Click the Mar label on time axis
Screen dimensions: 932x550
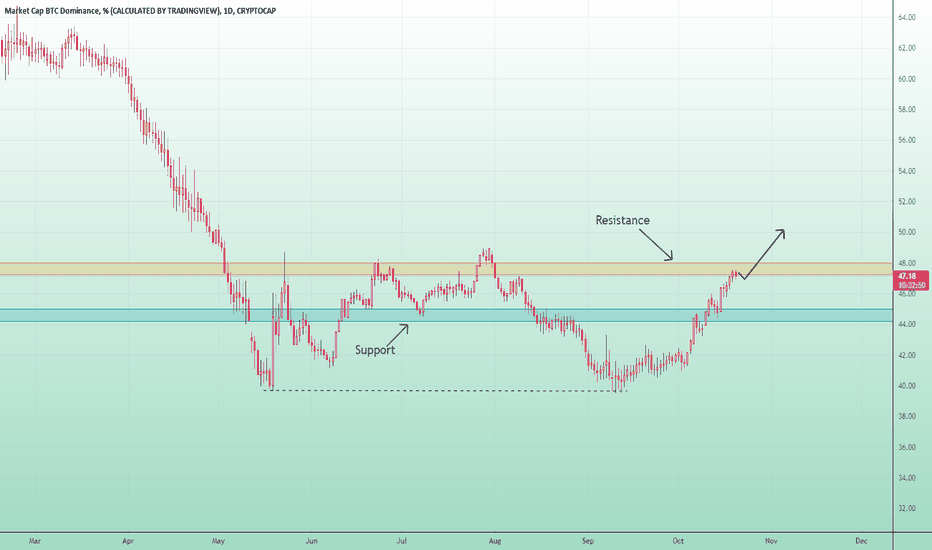[x=35, y=541]
